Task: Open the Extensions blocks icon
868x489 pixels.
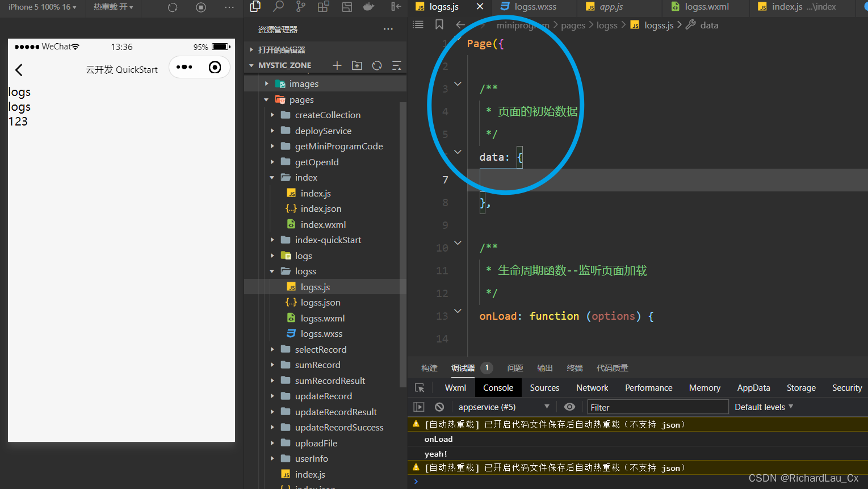Action: 323,7
